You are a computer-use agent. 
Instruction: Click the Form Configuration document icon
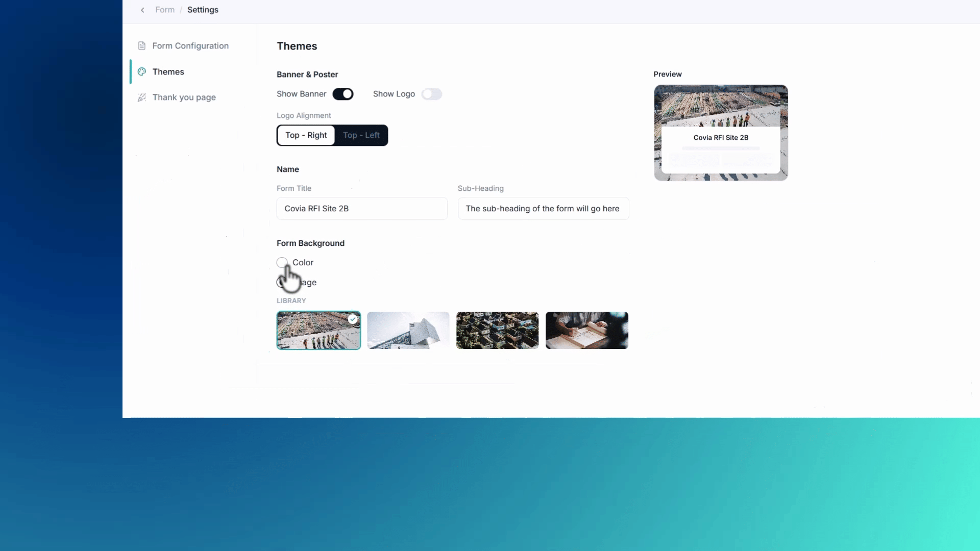coord(142,46)
